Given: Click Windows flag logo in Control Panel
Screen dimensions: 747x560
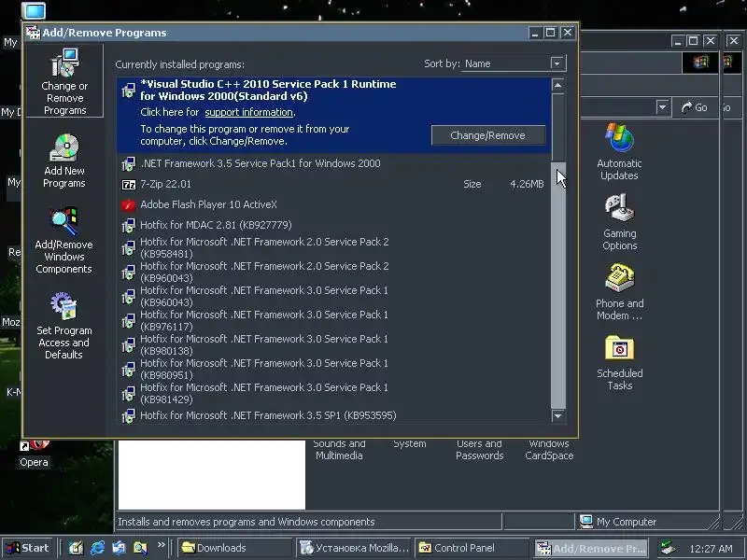Looking at the screenshot, I should 700,63.
